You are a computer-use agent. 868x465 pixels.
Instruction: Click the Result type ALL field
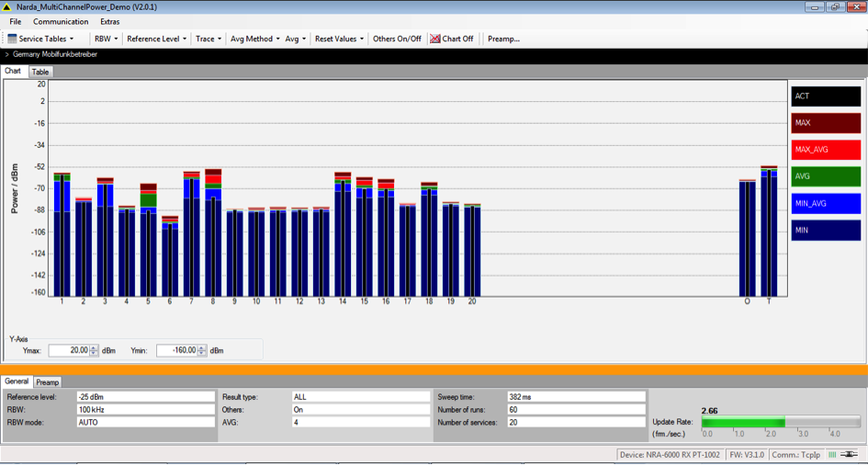(x=361, y=397)
